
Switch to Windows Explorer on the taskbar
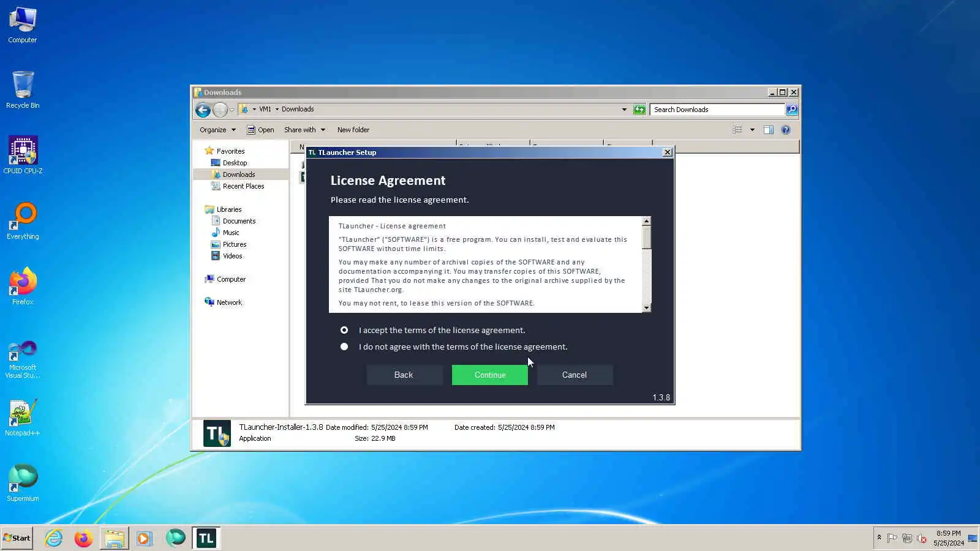115,538
